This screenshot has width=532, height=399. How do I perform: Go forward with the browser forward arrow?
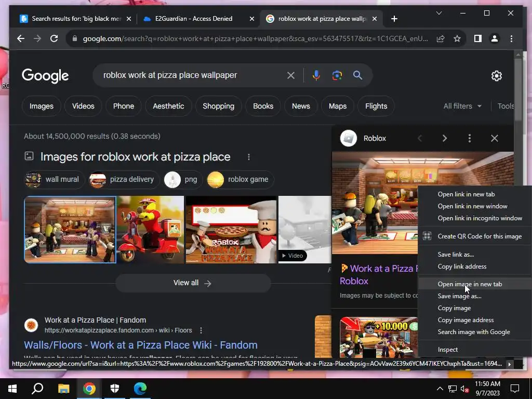tap(37, 38)
